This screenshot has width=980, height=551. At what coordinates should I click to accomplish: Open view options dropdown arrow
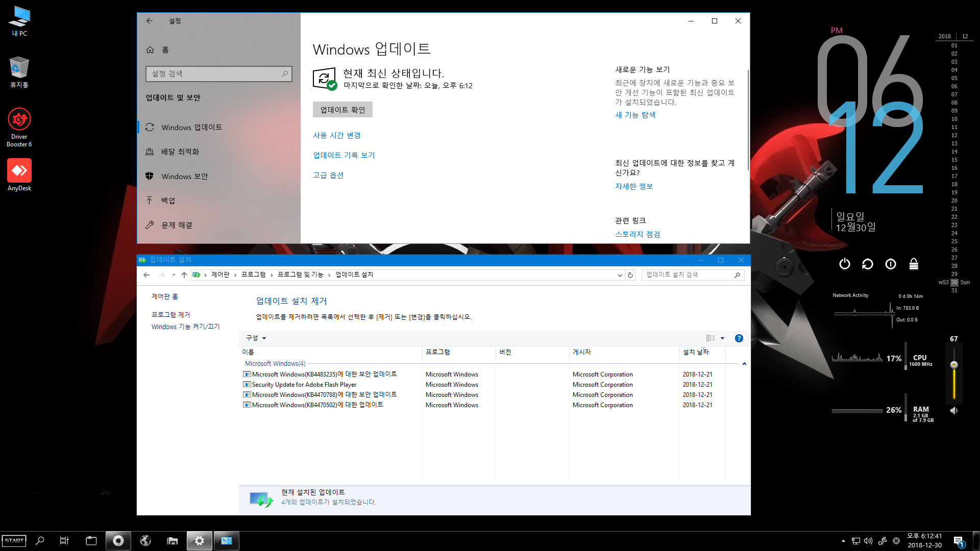click(x=722, y=338)
